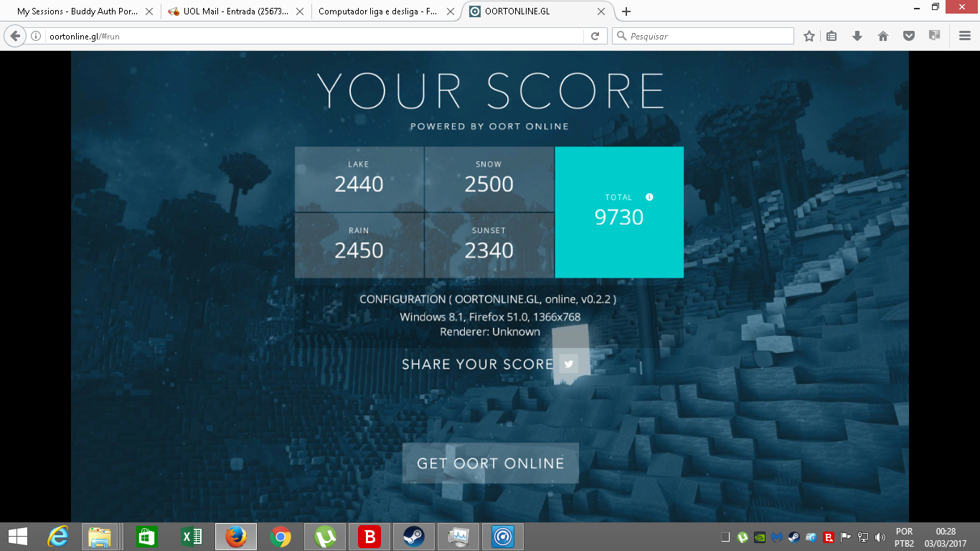980x551 pixels.
Task: Click the address bar showing oortonline.gl/#run
Action: pos(316,36)
